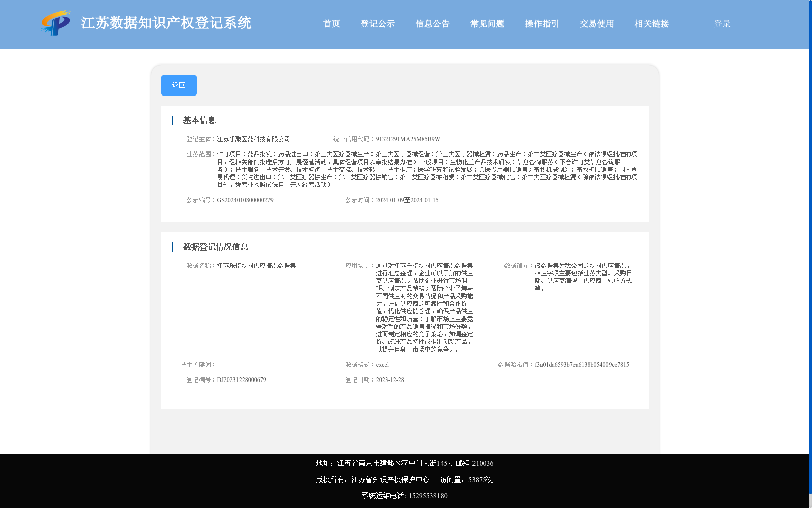Screen dimensions: 812x508
Task: Click the 业务范围 description text
Action: pyautogui.click(x=427, y=170)
